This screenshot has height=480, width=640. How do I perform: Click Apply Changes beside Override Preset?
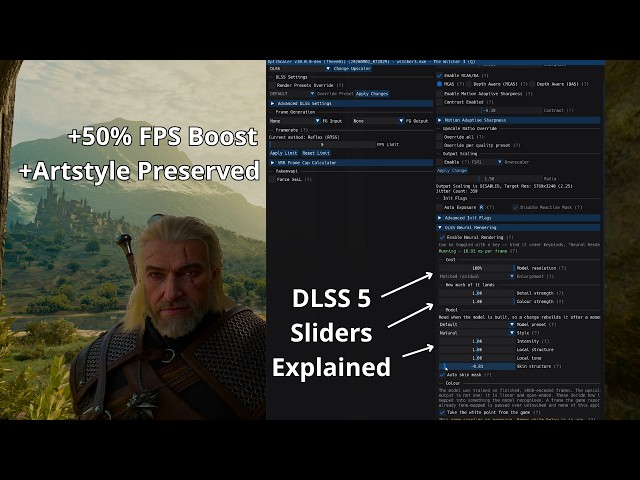coord(372,94)
